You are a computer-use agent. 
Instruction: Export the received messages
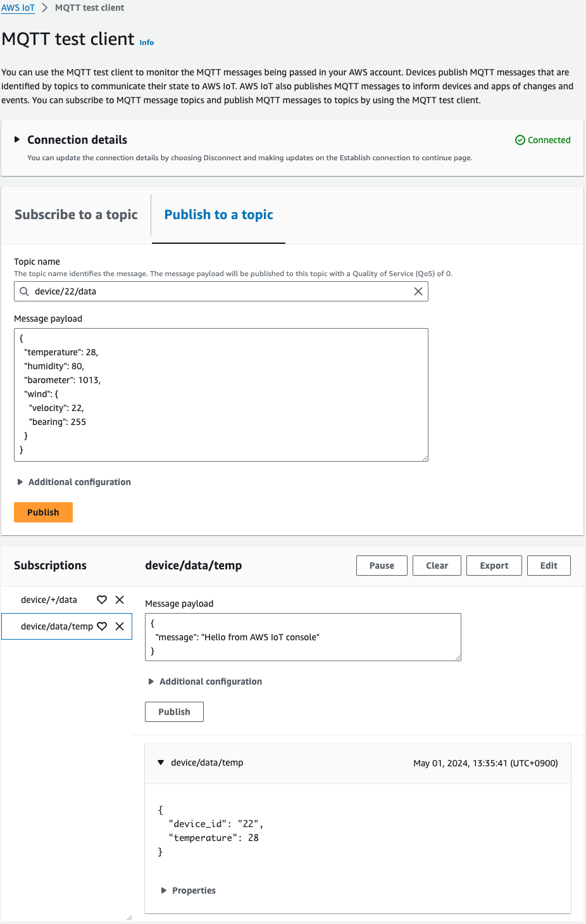tap(494, 565)
